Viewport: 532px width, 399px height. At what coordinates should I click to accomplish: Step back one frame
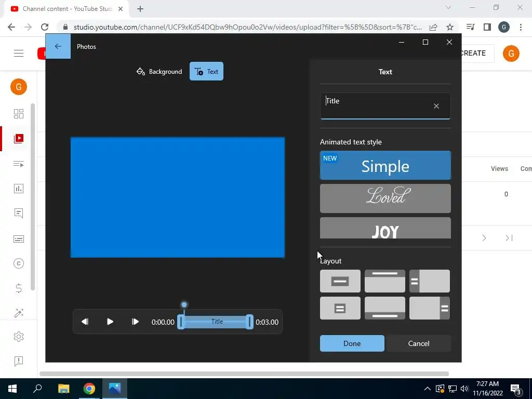point(85,322)
